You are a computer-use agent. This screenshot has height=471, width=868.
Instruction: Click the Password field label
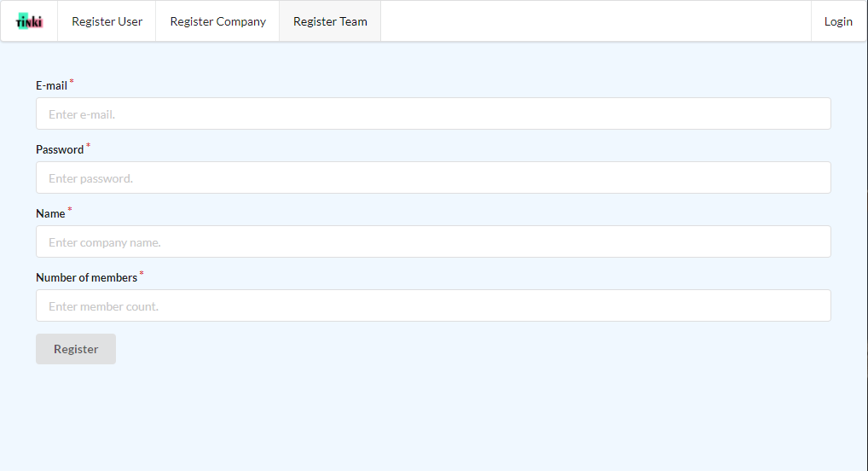pyautogui.click(x=60, y=149)
